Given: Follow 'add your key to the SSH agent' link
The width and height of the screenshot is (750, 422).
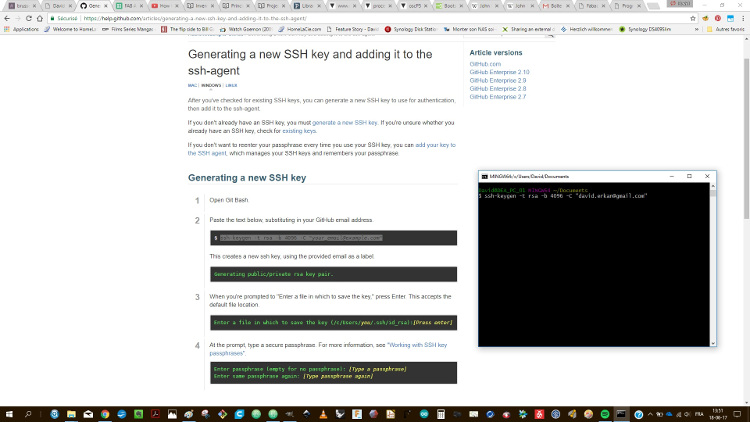Looking at the screenshot, I should coord(435,145).
